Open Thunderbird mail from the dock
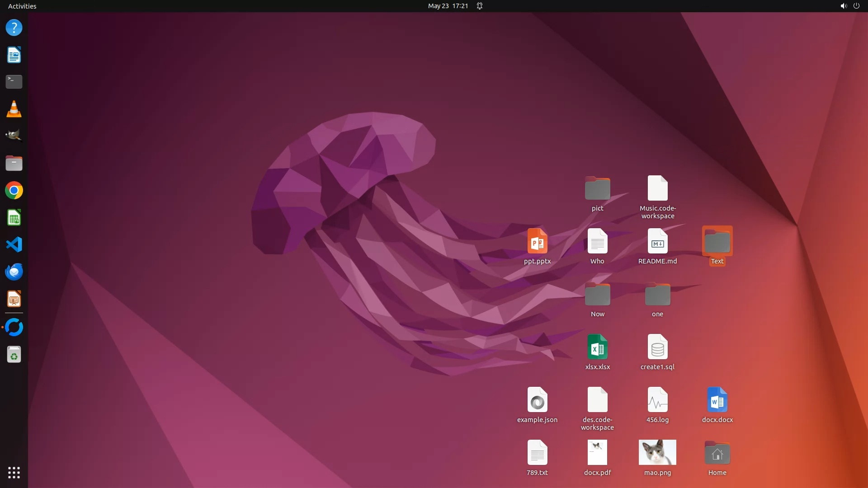Viewport: 868px width, 488px height. pyautogui.click(x=14, y=272)
